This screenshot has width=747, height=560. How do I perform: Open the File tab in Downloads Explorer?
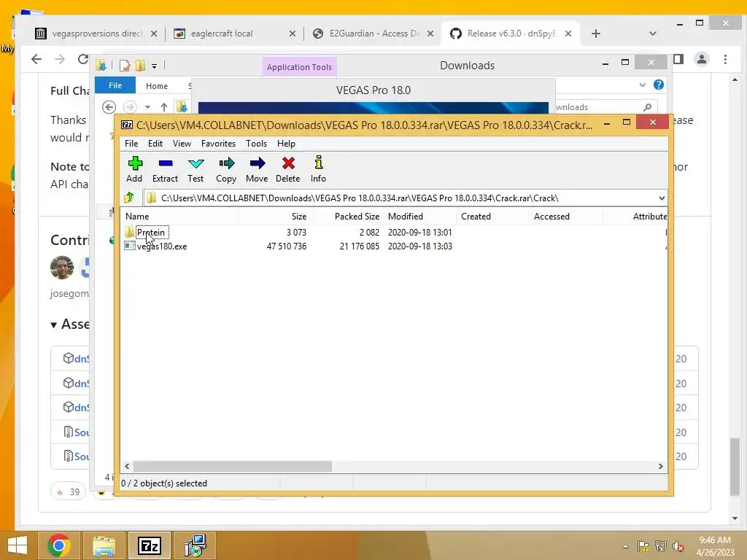coord(115,85)
